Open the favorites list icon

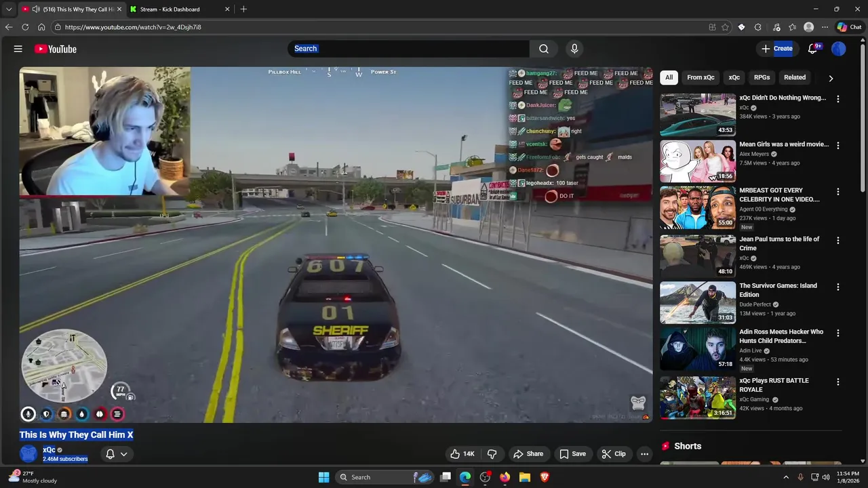[x=792, y=27]
